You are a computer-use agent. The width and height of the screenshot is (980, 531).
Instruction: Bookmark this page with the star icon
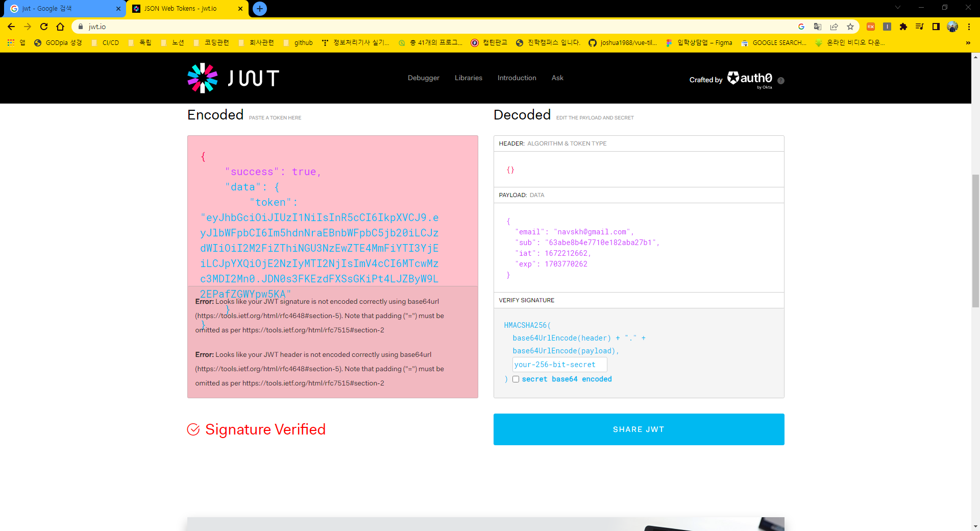(x=850, y=27)
